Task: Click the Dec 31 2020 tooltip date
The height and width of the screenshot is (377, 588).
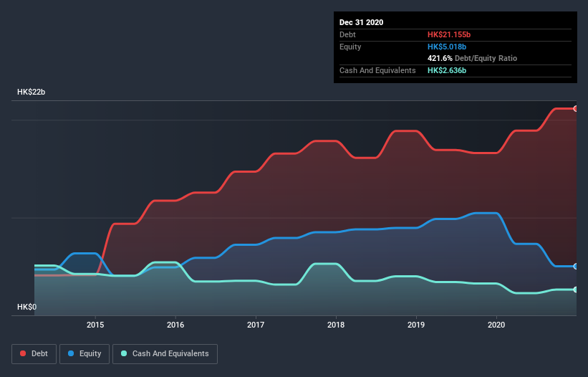Action: click(361, 22)
